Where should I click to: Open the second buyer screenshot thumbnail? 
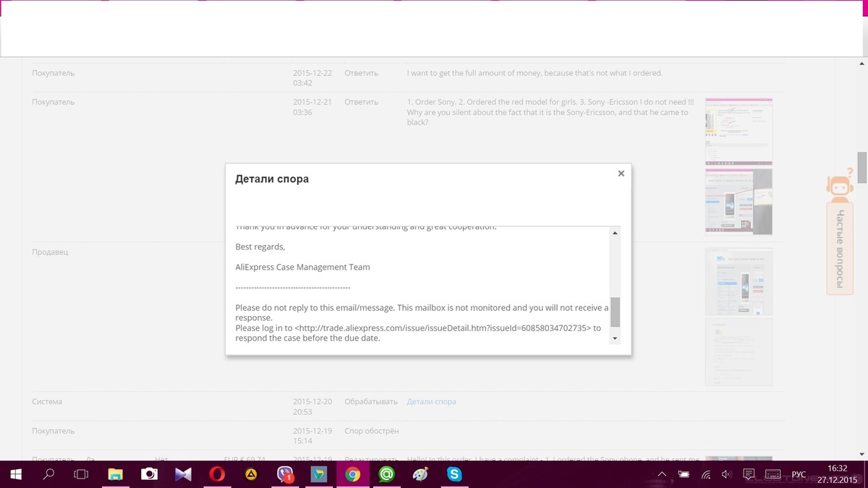(739, 202)
